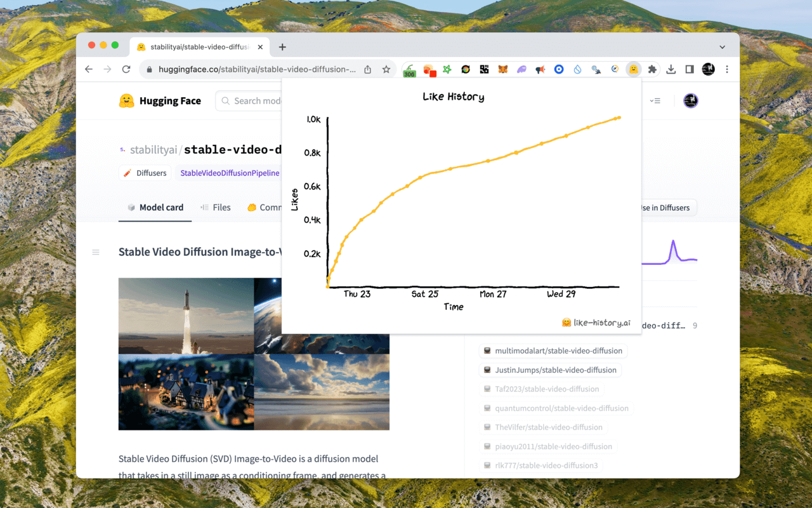Image resolution: width=812 pixels, height=508 pixels.
Task: Open the Files tab
Action: click(216, 207)
